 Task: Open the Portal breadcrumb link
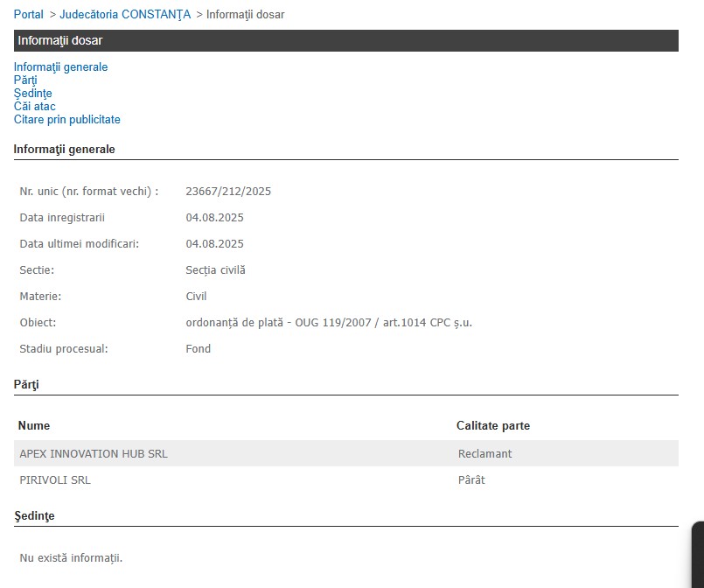28,14
